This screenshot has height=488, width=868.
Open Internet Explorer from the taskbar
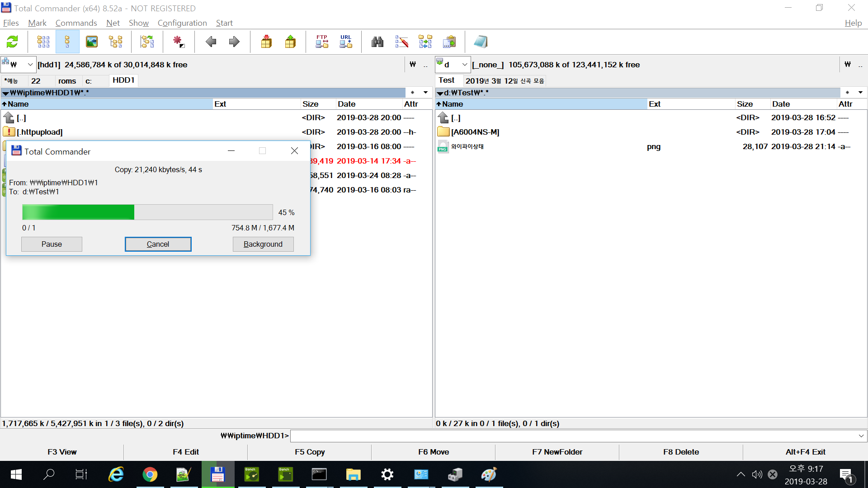(116, 474)
